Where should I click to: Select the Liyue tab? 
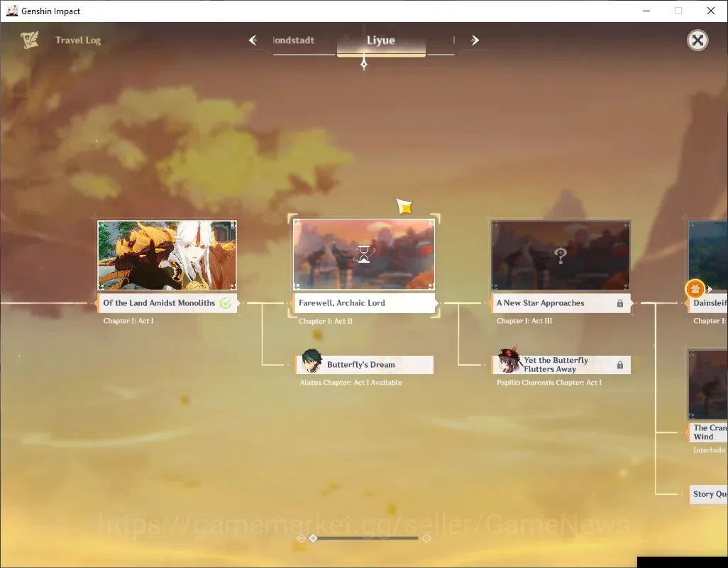pos(381,40)
